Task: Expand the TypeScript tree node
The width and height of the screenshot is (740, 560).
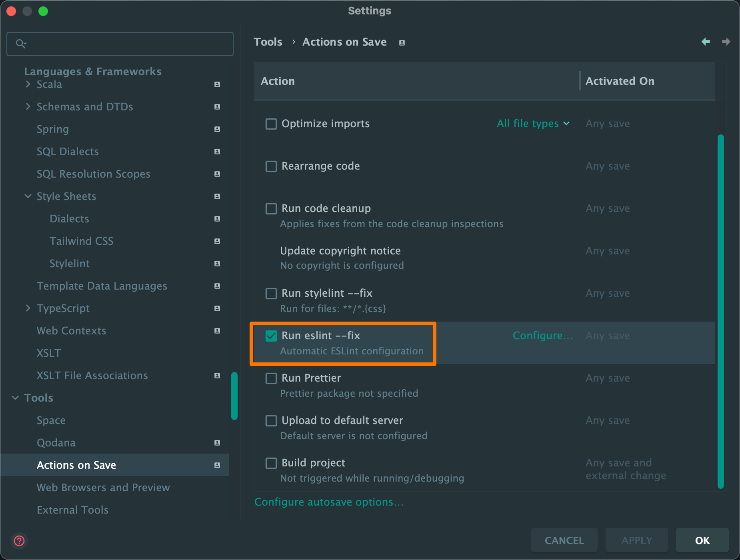Action: [x=28, y=308]
